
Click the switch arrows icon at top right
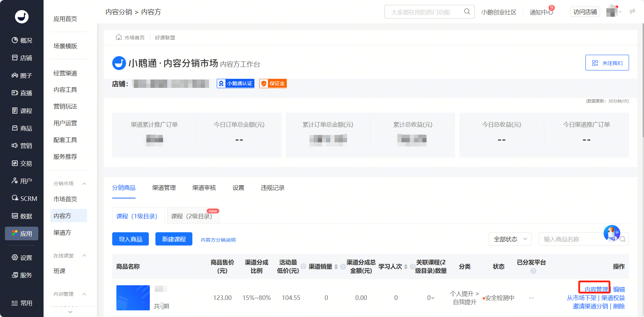tap(632, 12)
